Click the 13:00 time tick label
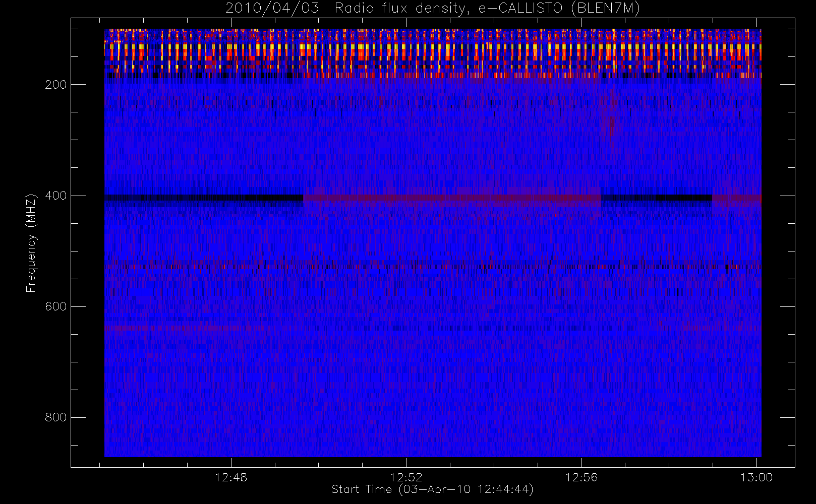 (756, 477)
